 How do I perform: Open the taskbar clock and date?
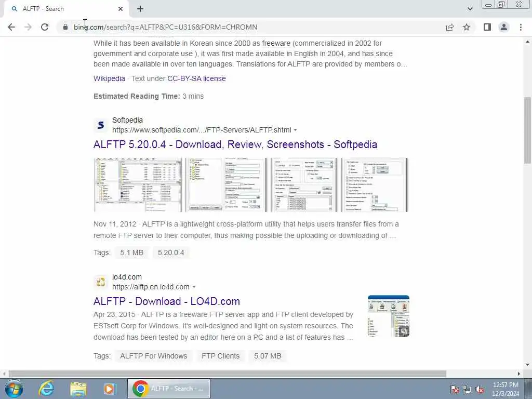[x=506, y=389]
